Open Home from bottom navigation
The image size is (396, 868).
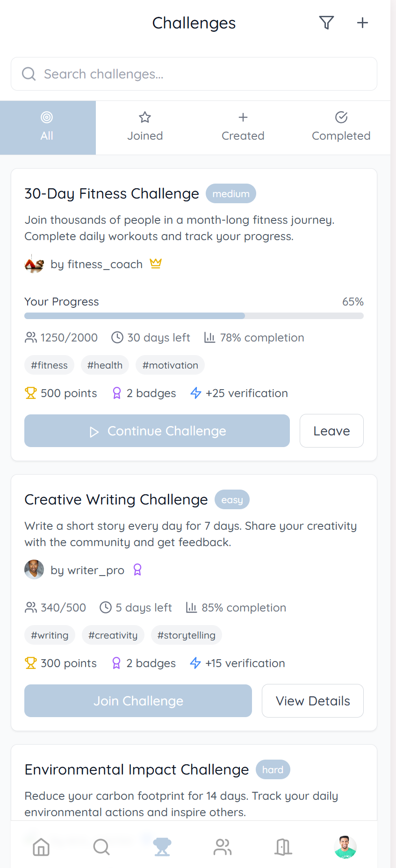[x=41, y=847]
